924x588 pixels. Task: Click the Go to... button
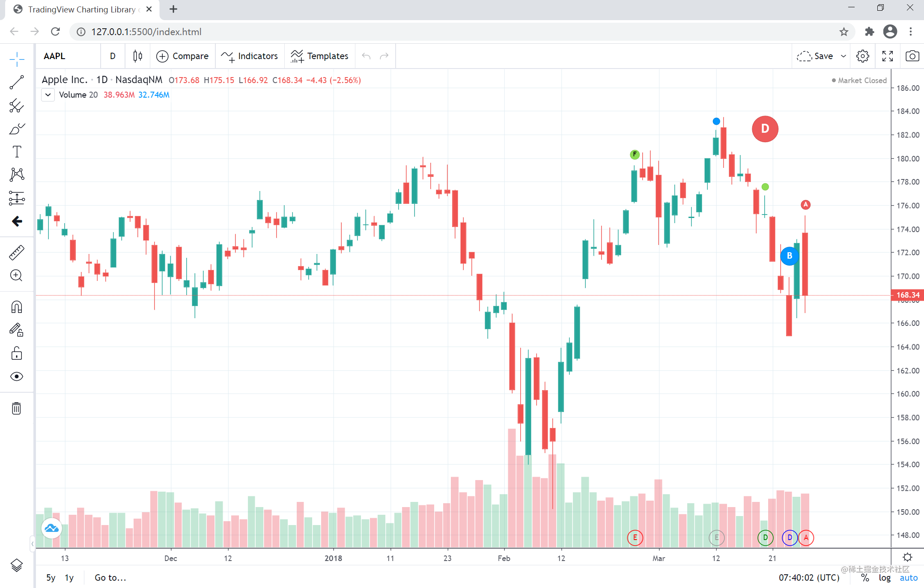[110, 577]
